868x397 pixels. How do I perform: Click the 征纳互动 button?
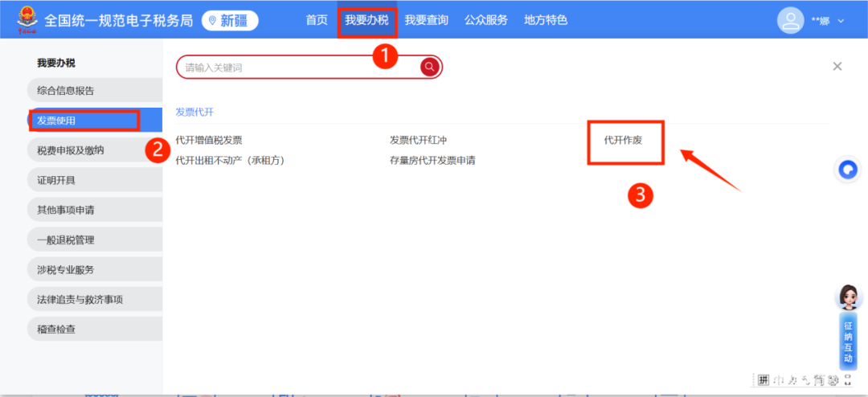pos(848,342)
